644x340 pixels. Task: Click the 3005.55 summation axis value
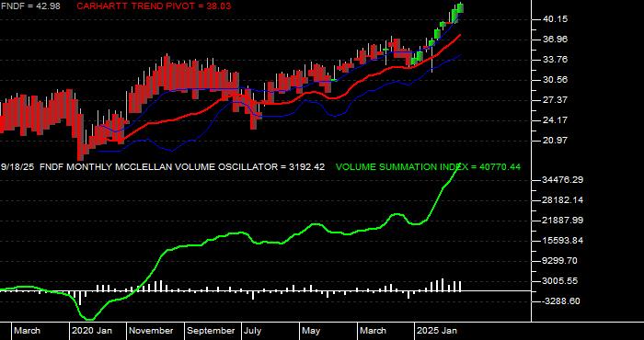pyautogui.click(x=560, y=281)
